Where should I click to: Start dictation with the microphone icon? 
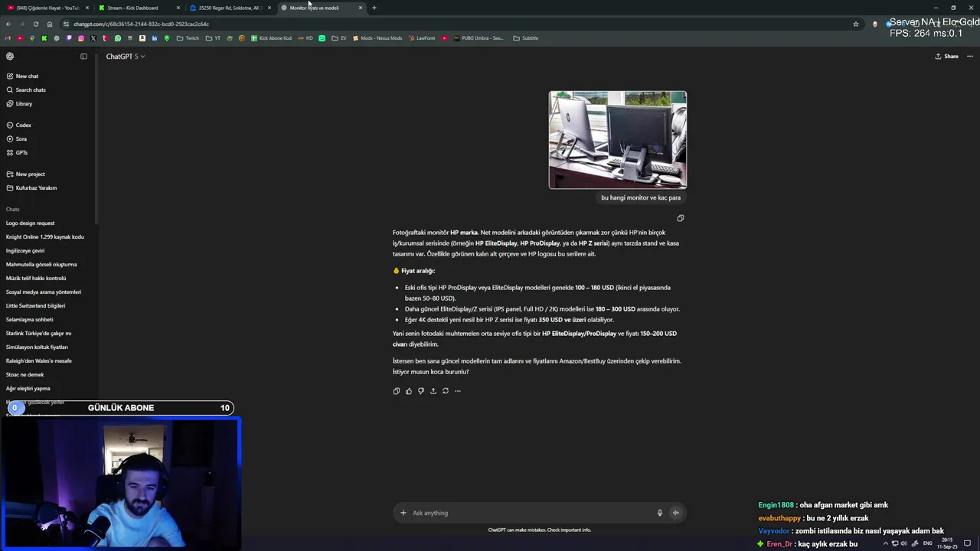659,513
